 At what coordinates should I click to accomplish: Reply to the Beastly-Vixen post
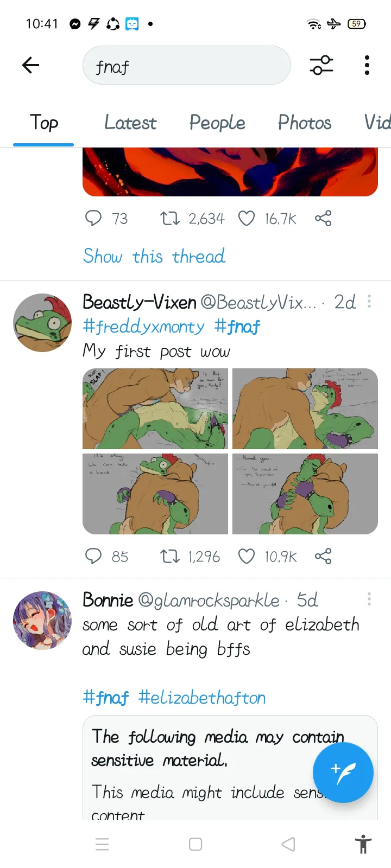click(93, 556)
